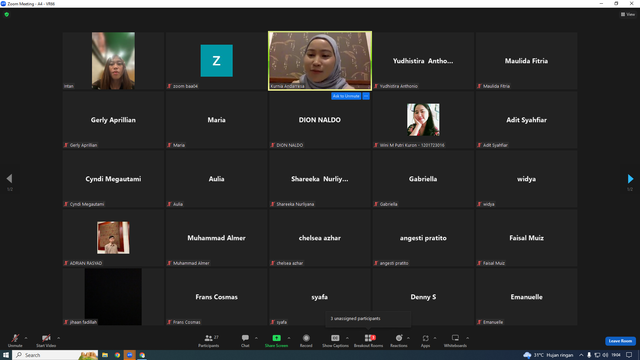This screenshot has height=360, width=640.
Task: Expand apps options arrow next to Apps
Action: point(435,338)
